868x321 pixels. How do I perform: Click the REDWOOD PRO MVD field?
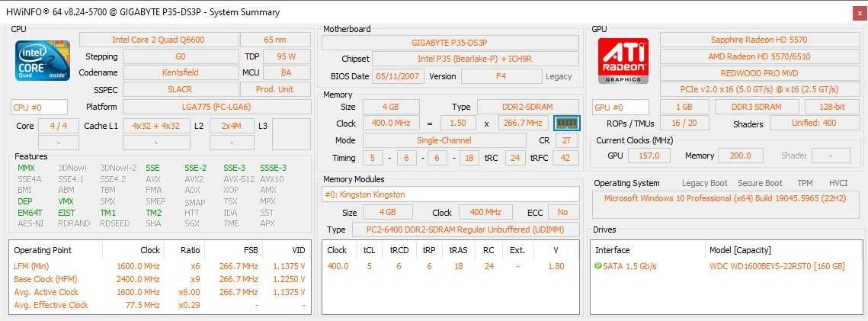click(759, 73)
